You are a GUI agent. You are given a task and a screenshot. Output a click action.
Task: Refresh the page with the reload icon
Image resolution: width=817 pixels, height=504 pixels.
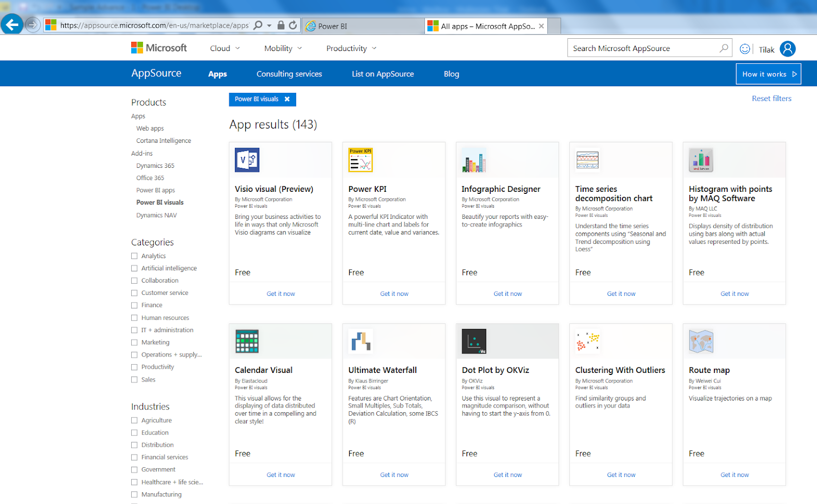293,25
